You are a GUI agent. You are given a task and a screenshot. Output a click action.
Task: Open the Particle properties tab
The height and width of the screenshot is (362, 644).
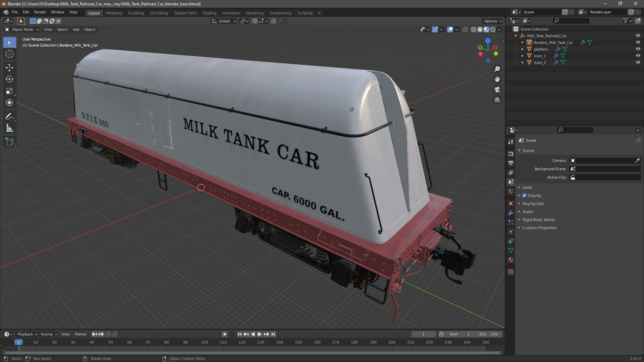511,222
